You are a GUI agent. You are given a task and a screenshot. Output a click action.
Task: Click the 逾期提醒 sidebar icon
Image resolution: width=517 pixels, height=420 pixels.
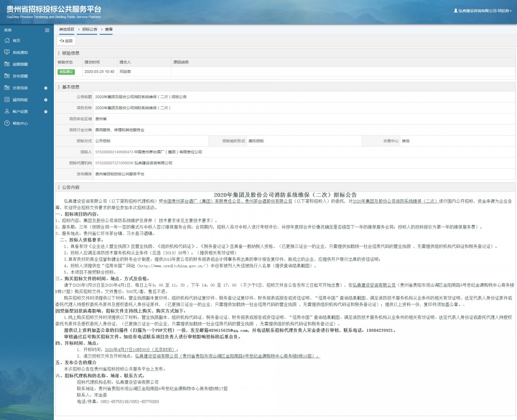coord(6,64)
